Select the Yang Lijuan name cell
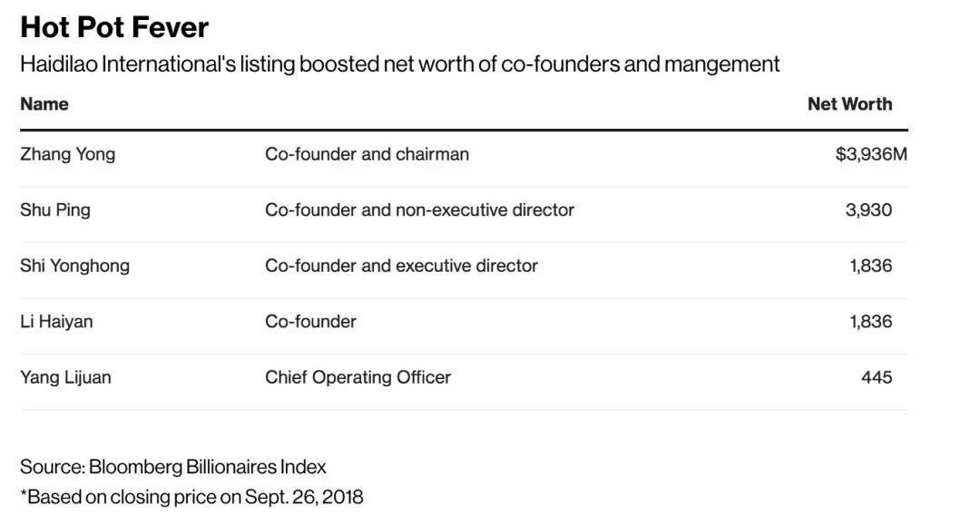Viewport: 980px width, 525px height. click(65, 377)
